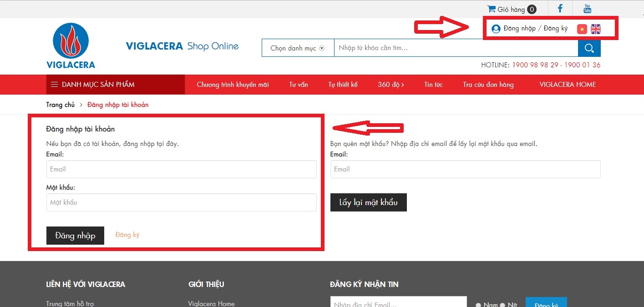This screenshot has width=644, height=307.
Task: Focus the newsletter email input
Action: pyautogui.click(x=399, y=302)
